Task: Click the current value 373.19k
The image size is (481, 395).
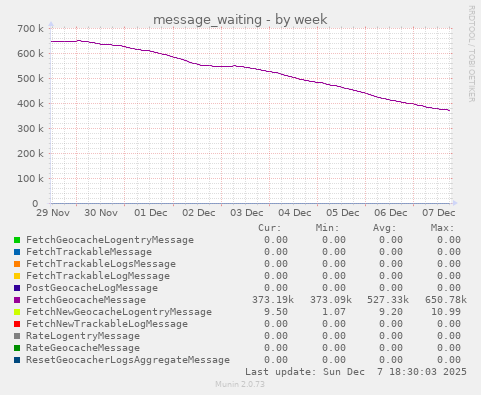Action: 273,300
